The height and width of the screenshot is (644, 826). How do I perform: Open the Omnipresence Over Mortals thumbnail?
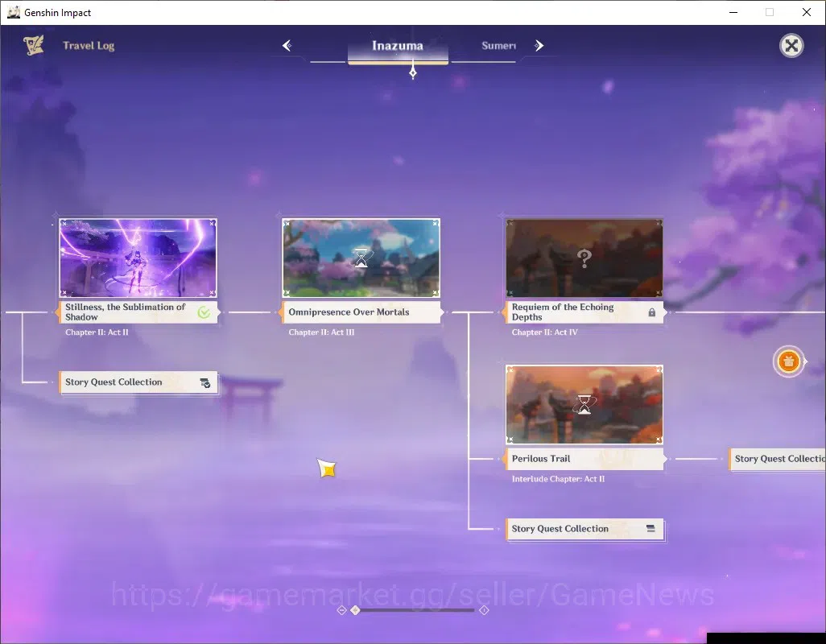point(361,258)
